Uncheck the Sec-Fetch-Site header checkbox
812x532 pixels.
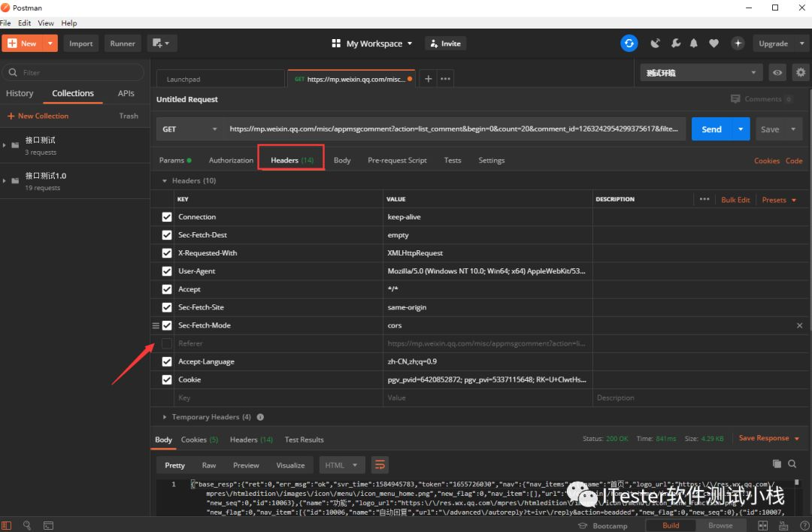167,307
